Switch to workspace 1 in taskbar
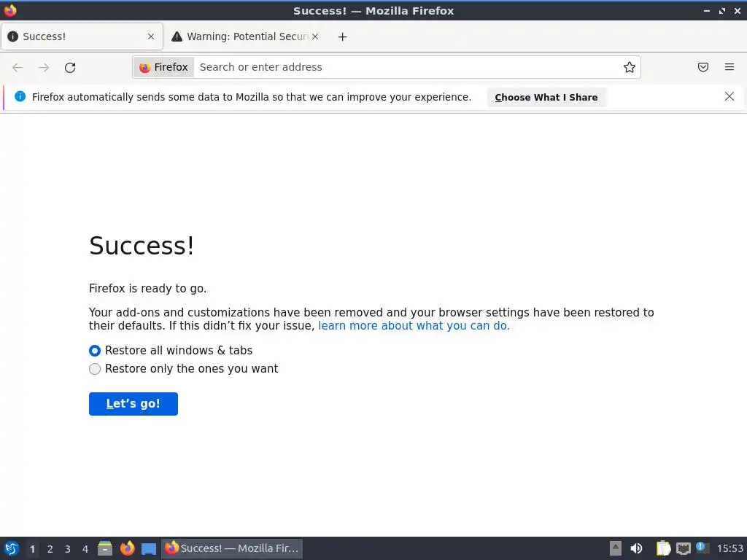 pos(32,549)
